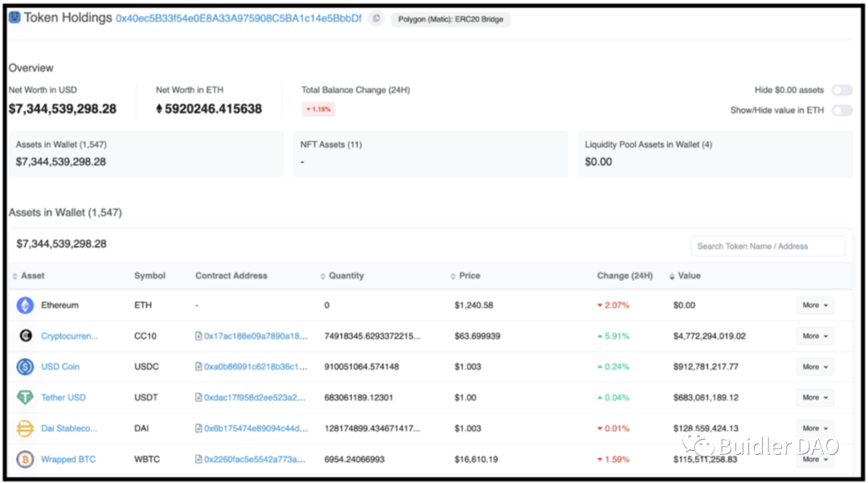Viewport: 868px width, 483px height.
Task: Click the USD Coin logo icon
Action: (26, 366)
